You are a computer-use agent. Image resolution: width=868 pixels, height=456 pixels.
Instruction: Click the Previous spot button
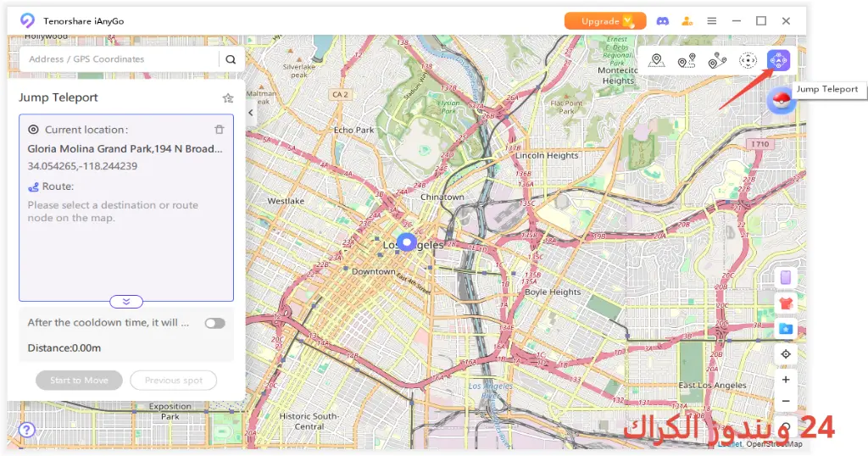click(173, 381)
